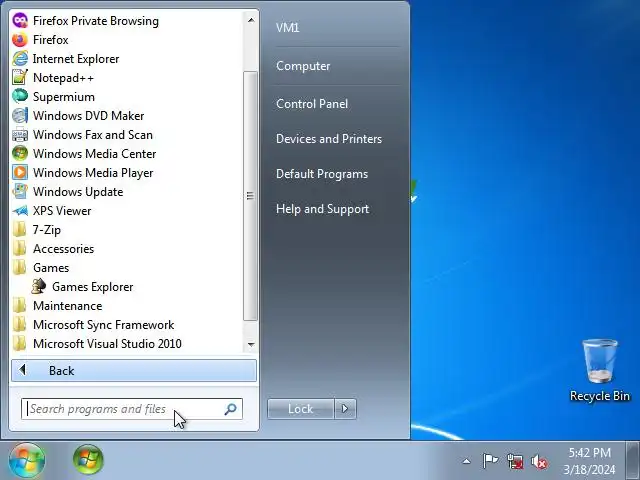Open shutdown options arrow next to Lock

(x=345, y=409)
